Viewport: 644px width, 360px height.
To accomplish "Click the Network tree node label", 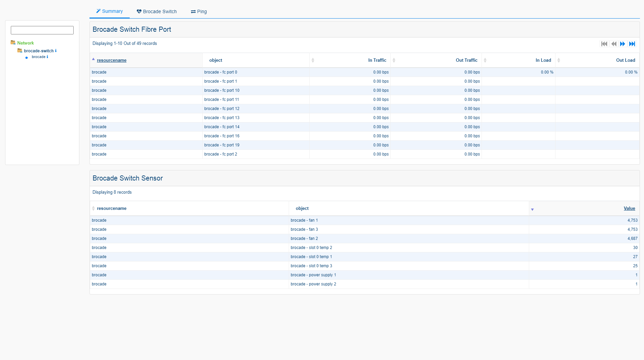I will [x=26, y=43].
